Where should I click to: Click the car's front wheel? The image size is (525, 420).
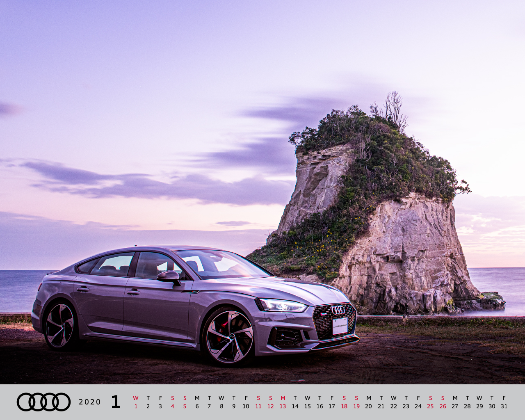[x=229, y=336]
